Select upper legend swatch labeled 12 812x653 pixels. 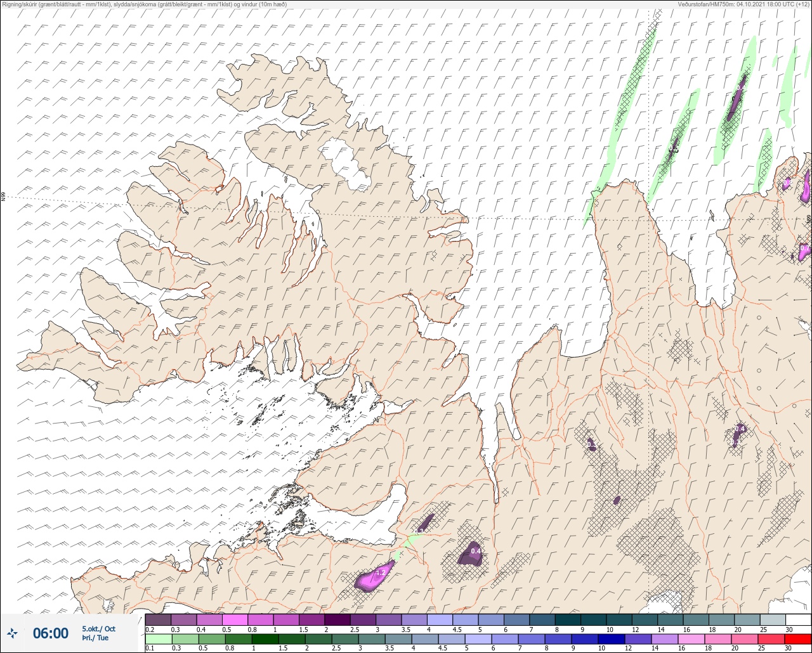click(645, 619)
